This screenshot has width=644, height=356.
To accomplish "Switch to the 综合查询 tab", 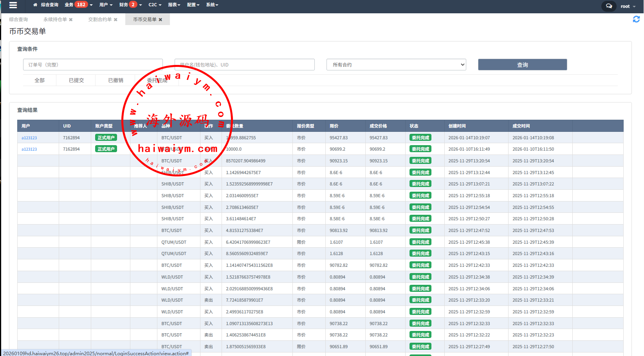I will click(x=18, y=20).
